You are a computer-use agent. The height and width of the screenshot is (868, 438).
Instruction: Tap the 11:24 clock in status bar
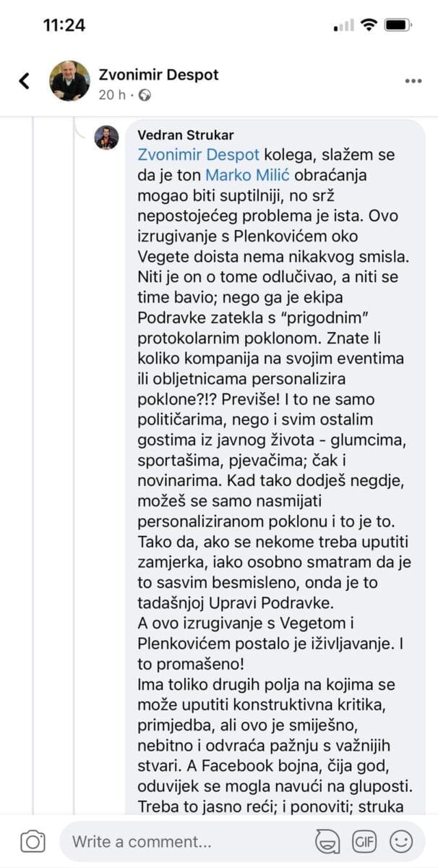[64, 25]
